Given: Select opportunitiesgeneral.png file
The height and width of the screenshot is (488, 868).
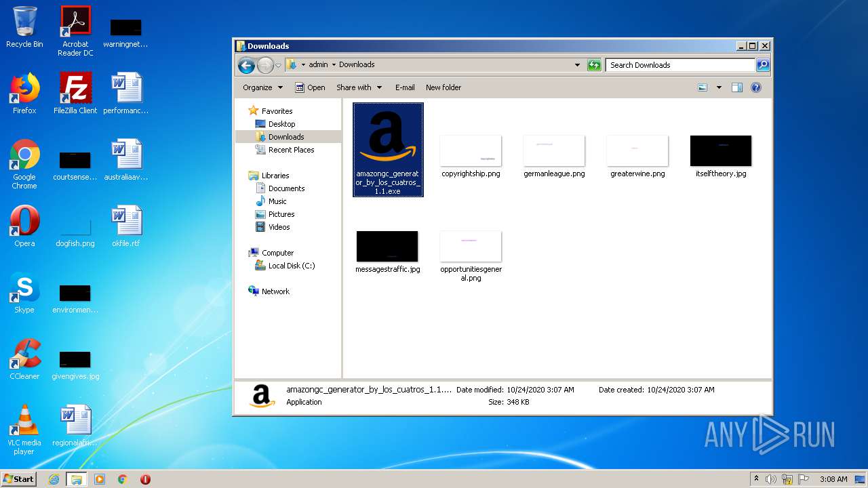Looking at the screenshot, I should click(x=471, y=256).
